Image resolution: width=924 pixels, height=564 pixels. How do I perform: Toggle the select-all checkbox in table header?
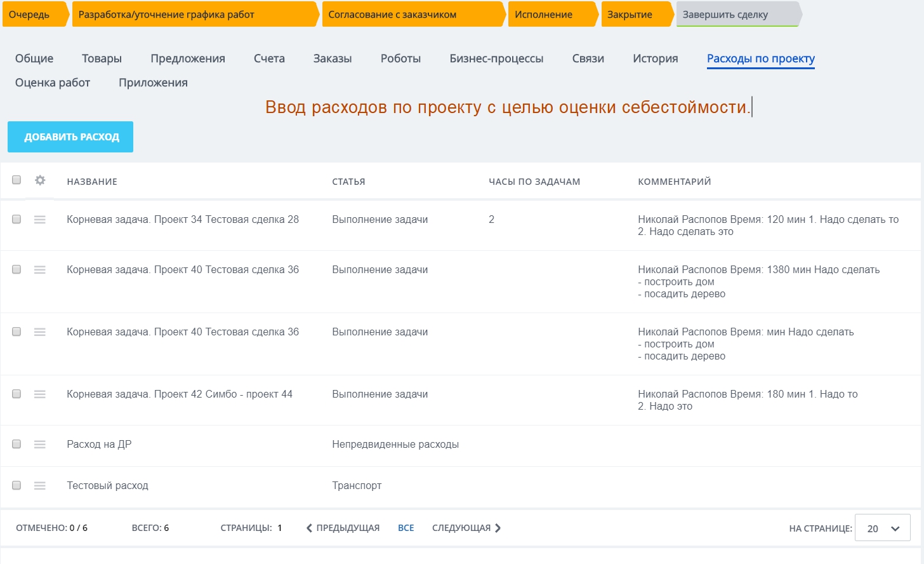[16, 180]
